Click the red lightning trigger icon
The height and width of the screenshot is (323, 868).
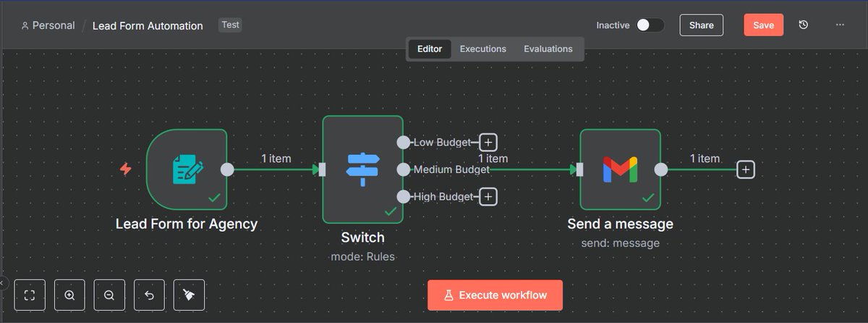point(126,169)
